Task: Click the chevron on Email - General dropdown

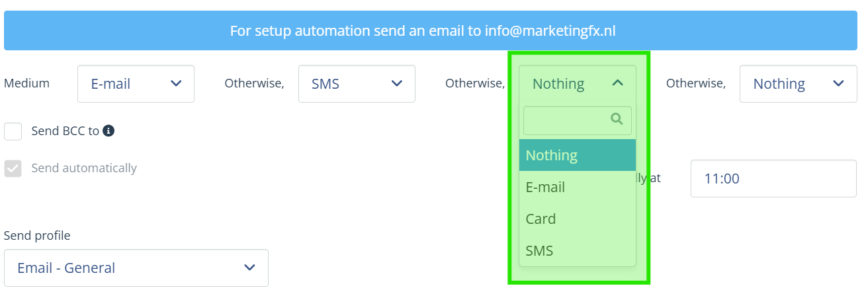Action: click(250, 268)
